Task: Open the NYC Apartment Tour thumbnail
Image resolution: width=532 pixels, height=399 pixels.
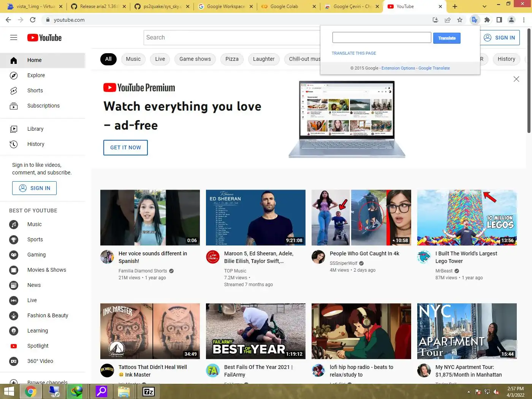Action: pyautogui.click(x=467, y=331)
